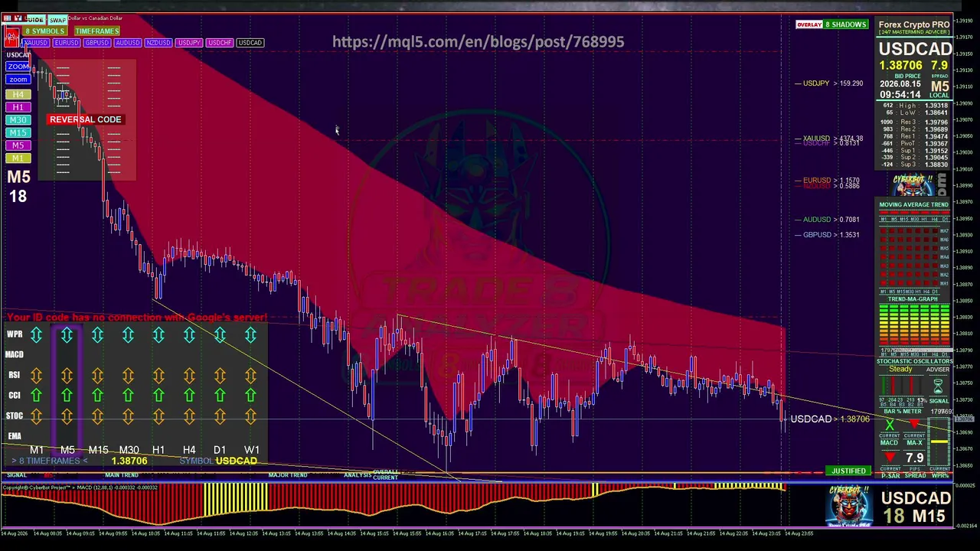Select the AUDUSD symbol button
This screenshot has width=980, height=551.
click(x=128, y=43)
